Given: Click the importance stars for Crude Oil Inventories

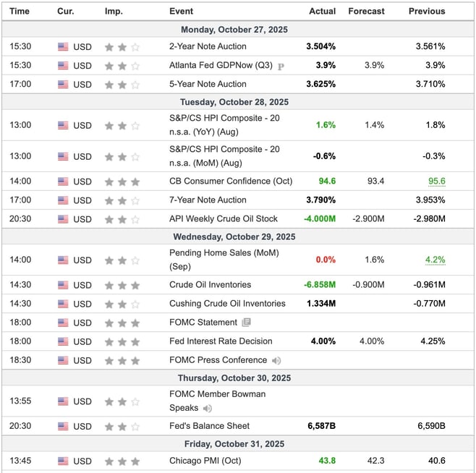Looking at the screenshot, I should point(122,285).
